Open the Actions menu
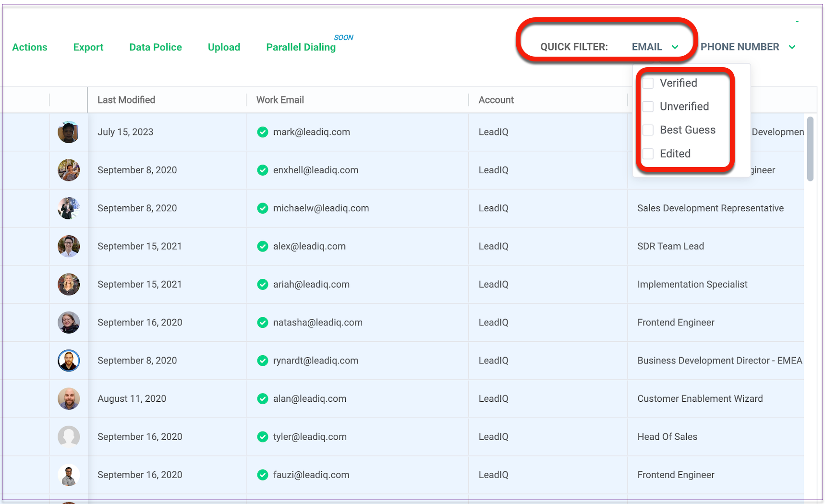This screenshot has height=504, width=825. 30,47
